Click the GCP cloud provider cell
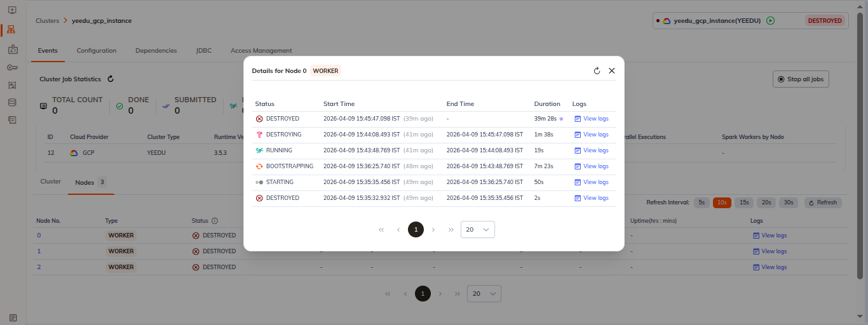 (x=82, y=153)
